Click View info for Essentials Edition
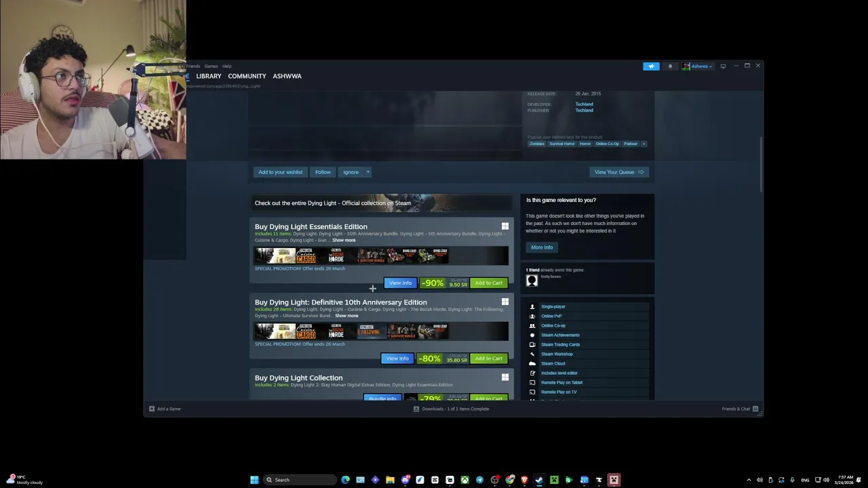 click(x=400, y=283)
